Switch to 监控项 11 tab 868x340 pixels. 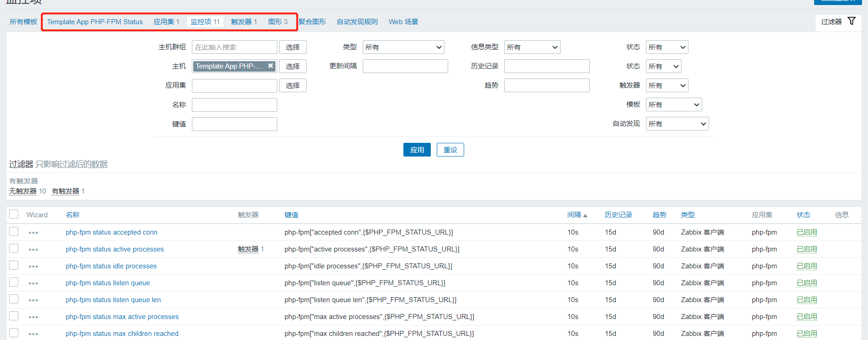pos(205,22)
